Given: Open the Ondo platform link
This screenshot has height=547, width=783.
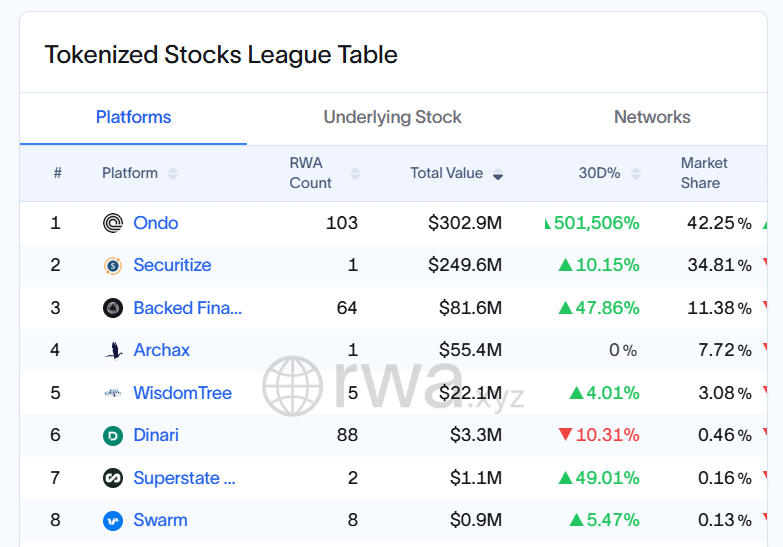Looking at the screenshot, I should point(156,223).
